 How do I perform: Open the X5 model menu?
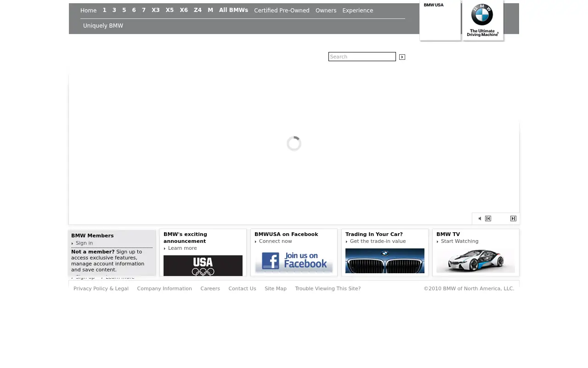170,10
